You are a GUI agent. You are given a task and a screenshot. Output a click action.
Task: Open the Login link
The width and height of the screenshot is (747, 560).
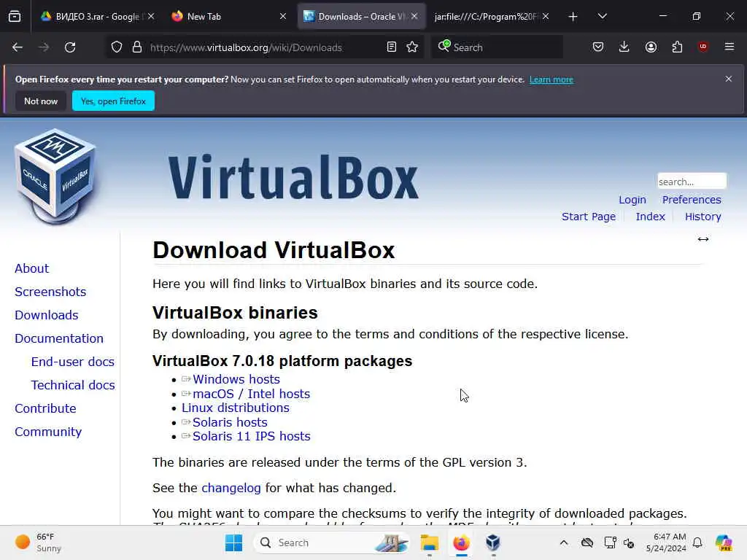click(x=632, y=200)
